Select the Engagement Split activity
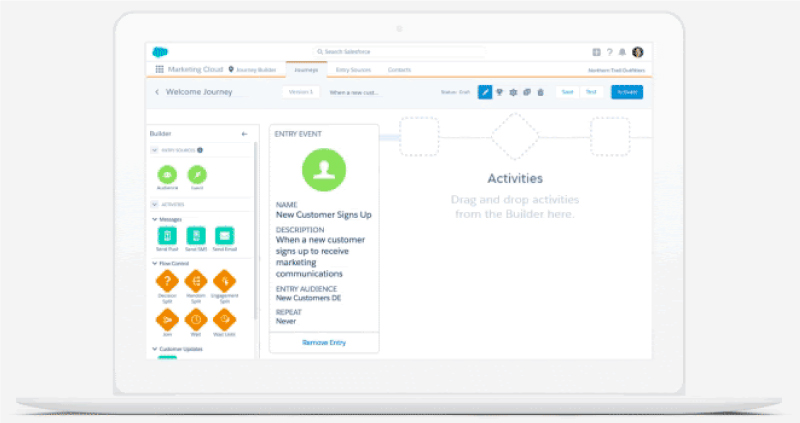 click(224, 281)
